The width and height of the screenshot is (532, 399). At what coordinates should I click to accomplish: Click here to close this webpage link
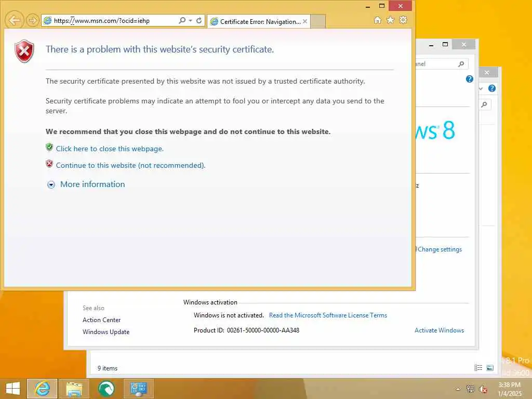point(110,149)
